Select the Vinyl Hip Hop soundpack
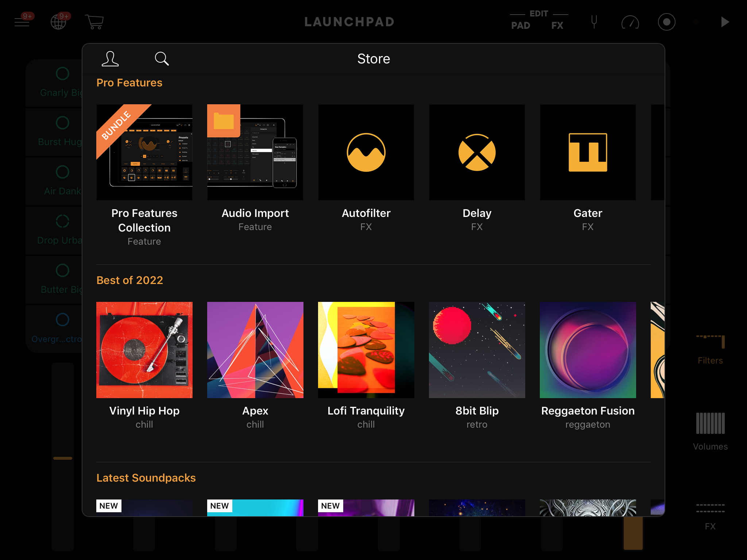Screen dimensions: 747x560 (x=144, y=350)
